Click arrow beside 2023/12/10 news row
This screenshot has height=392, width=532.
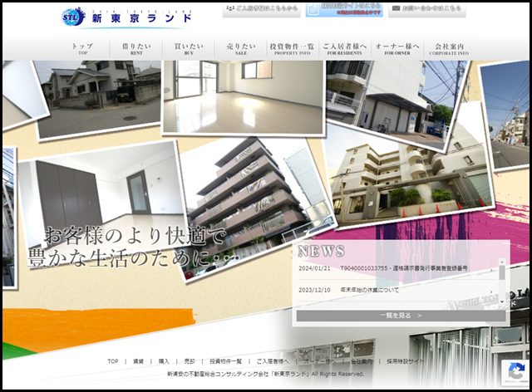(x=491, y=292)
